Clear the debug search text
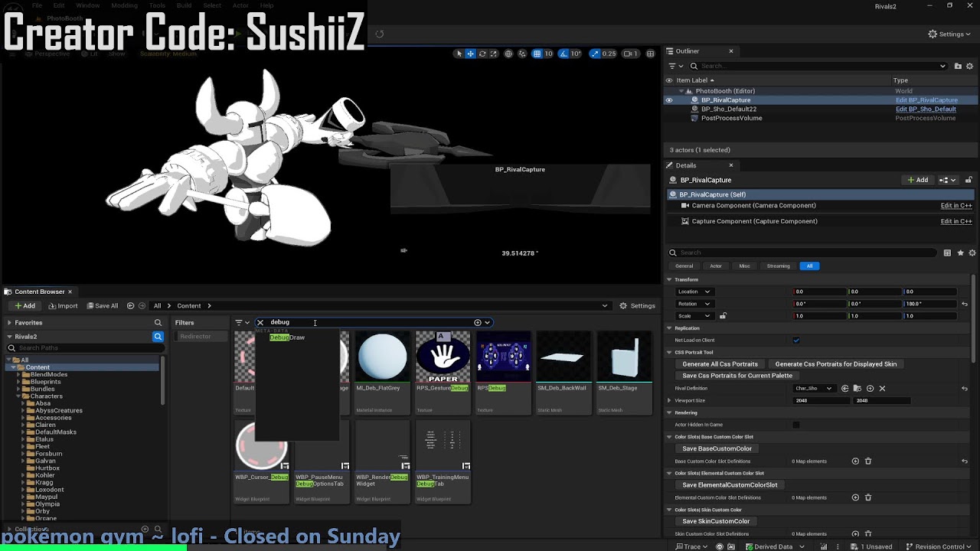The height and width of the screenshot is (551, 980). pos(260,323)
